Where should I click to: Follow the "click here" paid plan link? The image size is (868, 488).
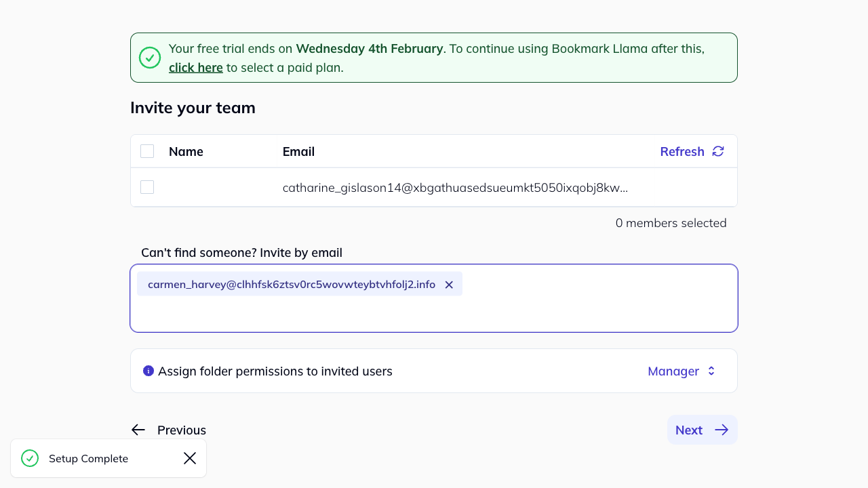[195, 68]
